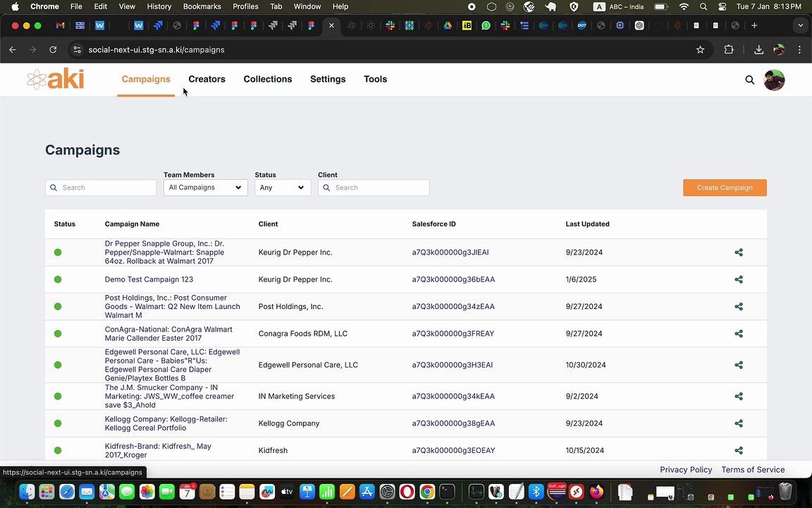Open Chrome History menu
This screenshot has height=508, width=812.
[x=159, y=7]
